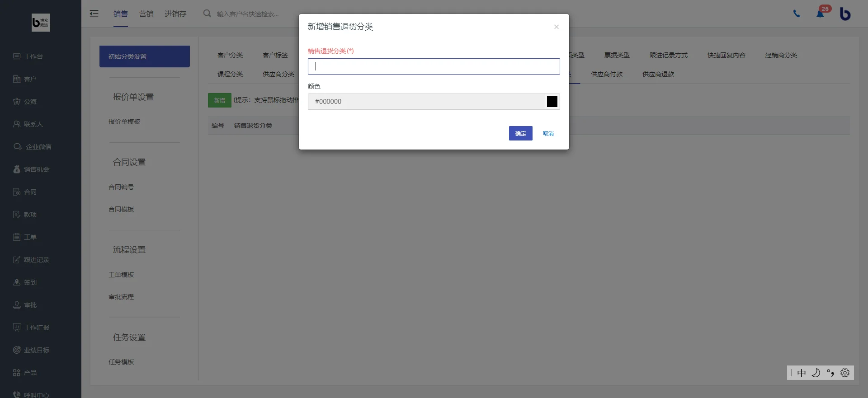Click the phone icon in the header
868x398 pixels.
797,14
